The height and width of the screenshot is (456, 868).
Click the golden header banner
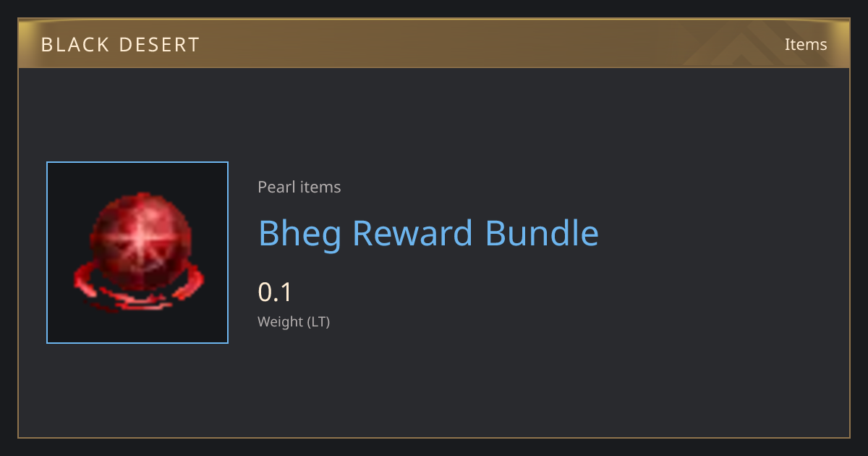click(434, 43)
